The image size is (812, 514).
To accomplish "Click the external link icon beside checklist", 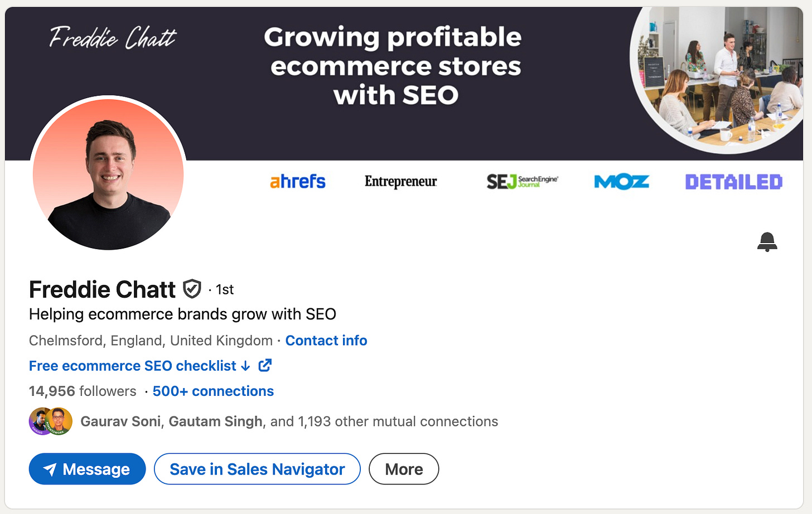I will pyautogui.click(x=265, y=366).
